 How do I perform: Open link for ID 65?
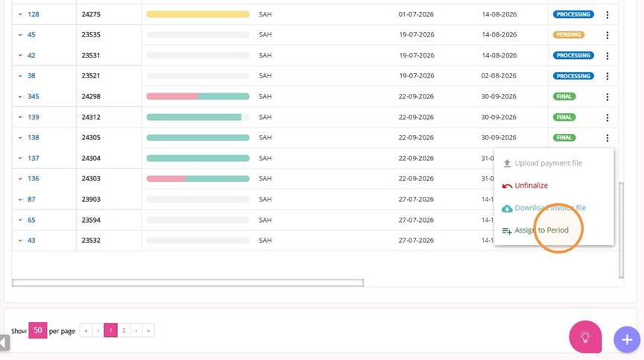(31, 220)
